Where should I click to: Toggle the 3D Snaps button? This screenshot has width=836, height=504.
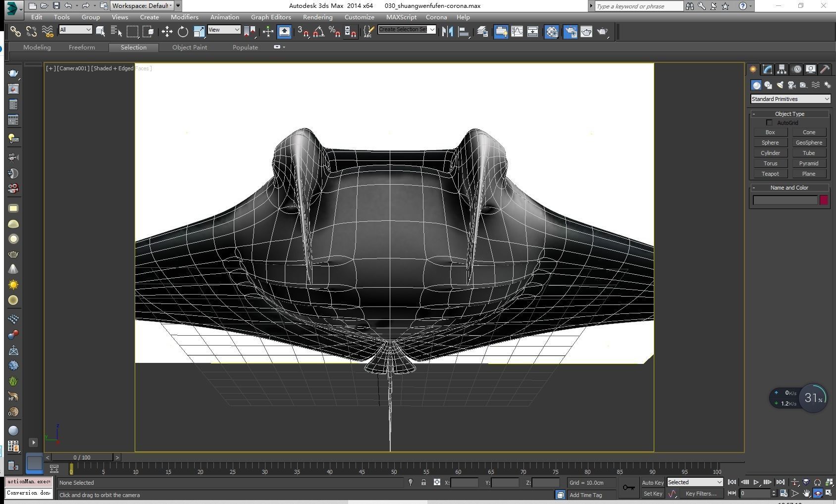[x=303, y=32]
